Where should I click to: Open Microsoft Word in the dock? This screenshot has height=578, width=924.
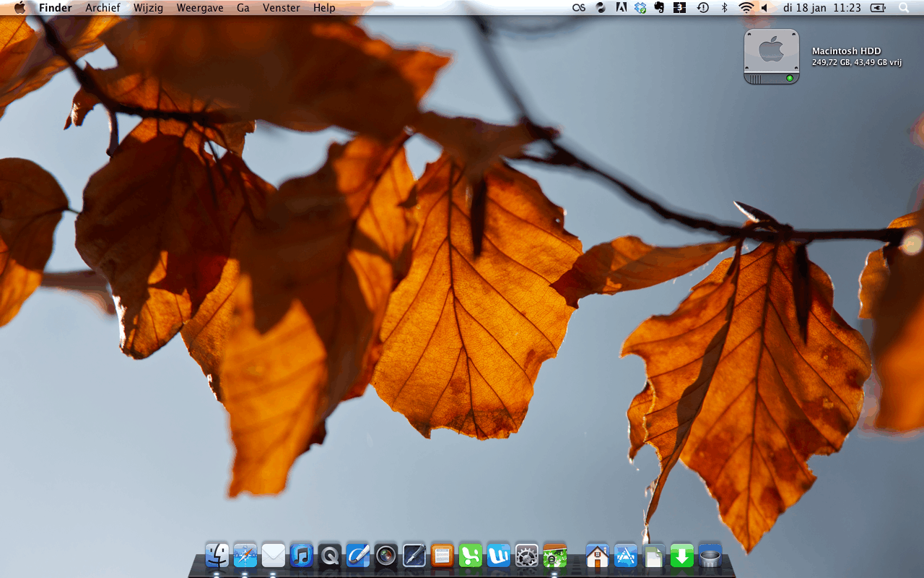(499, 556)
